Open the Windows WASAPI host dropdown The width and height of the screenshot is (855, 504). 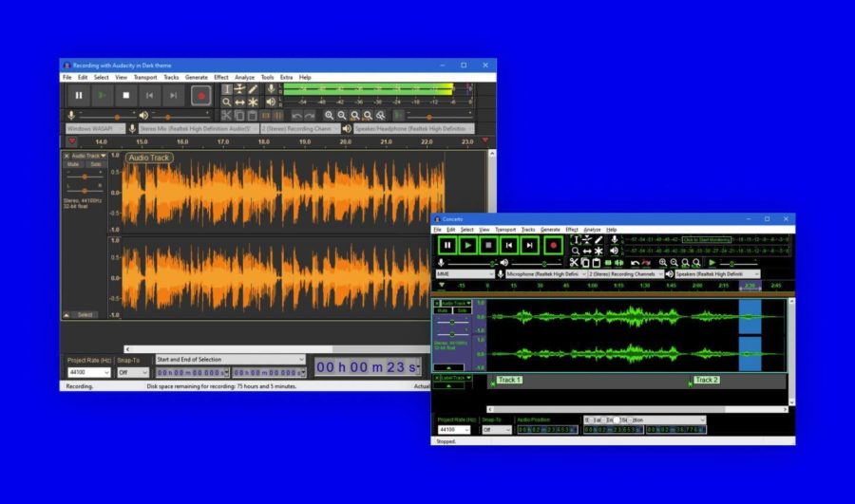pyautogui.click(x=95, y=128)
